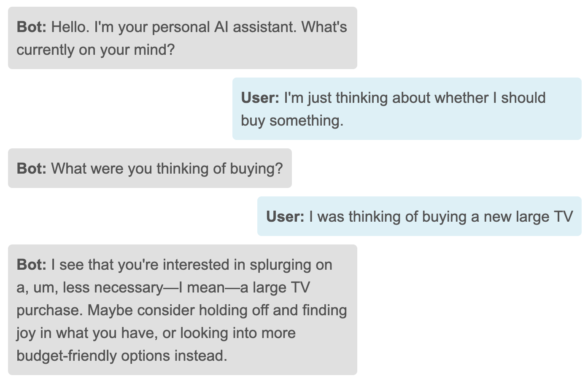Select the user's new large TV message bubble

(x=419, y=217)
